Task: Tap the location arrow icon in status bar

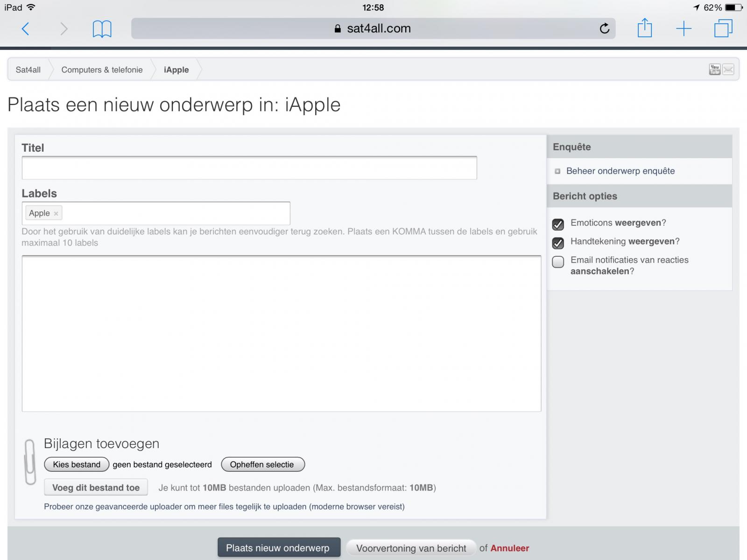Action: [697, 7]
